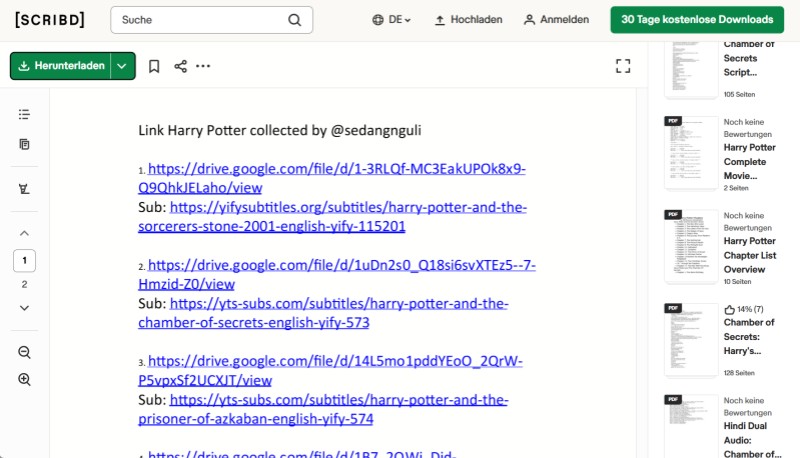Viewport: 800px width, 458px height.
Task: Click the '128 Seiten' page count
Action: point(739,373)
